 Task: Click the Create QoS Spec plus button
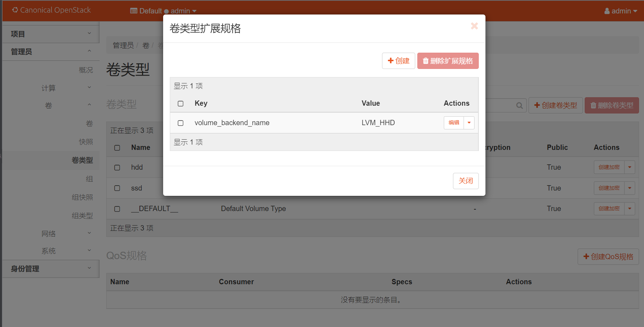[x=608, y=257]
